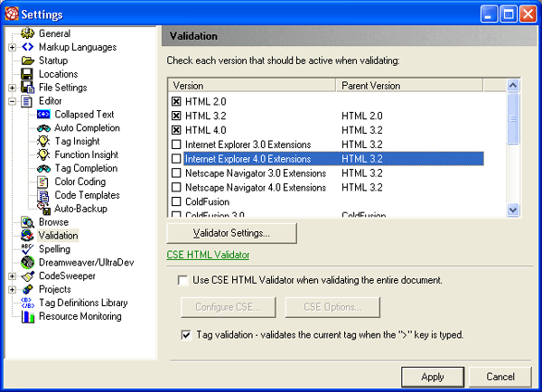
Task: Check Netscape Navigator 4.0 Extensions checkbox
Action: [x=176, y=187]
